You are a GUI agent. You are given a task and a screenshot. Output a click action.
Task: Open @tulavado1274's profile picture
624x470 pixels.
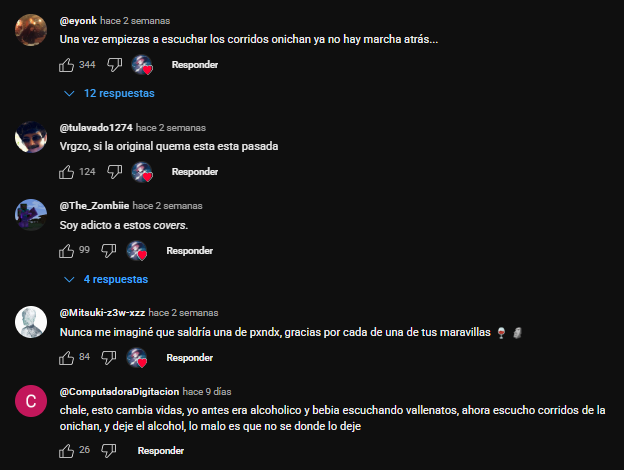pyautogui.click(x=31, y=137)
